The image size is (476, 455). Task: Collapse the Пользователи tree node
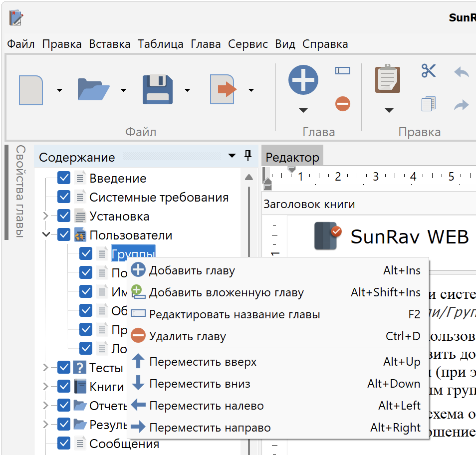tap(46, 234)
